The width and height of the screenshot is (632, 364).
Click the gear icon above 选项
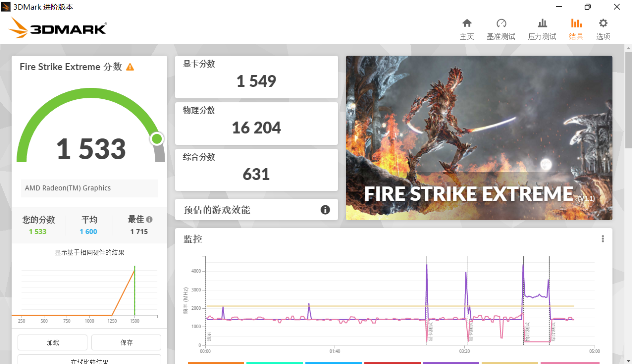(603, 23)
